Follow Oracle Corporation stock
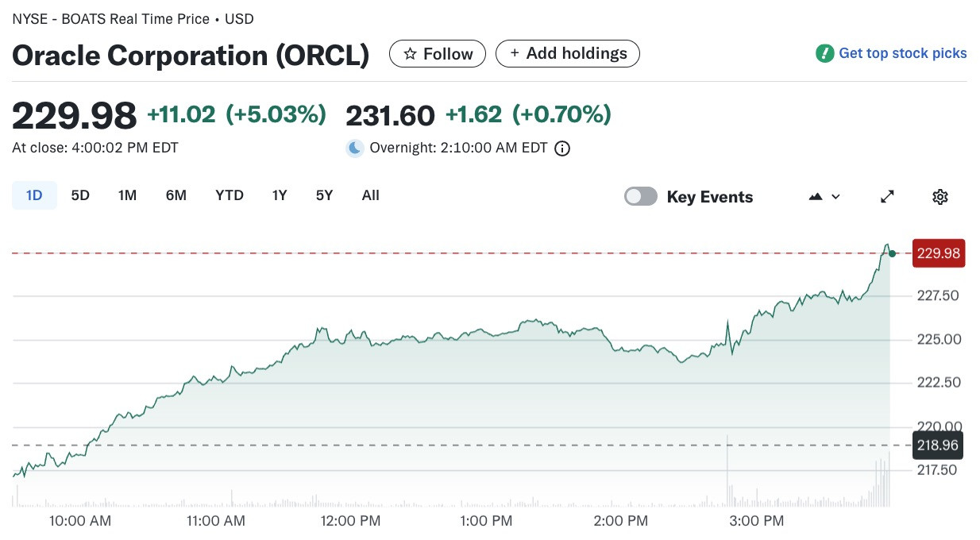Image resolution: width=980 pixels, height=540 pixels. pos(438,53)
